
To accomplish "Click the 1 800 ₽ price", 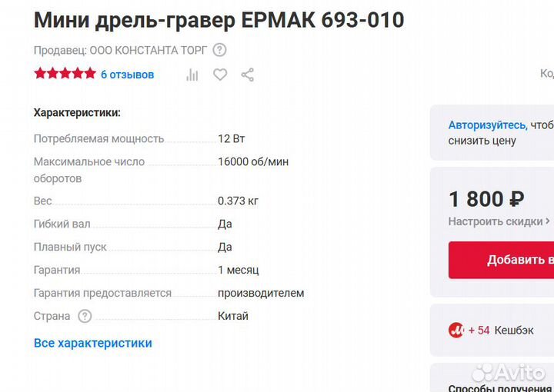I will pyautogui.click(x=486, y=199).
